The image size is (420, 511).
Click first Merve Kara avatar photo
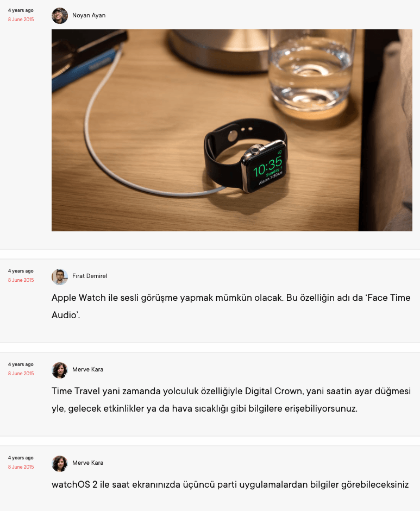click(x=60, y=370)
